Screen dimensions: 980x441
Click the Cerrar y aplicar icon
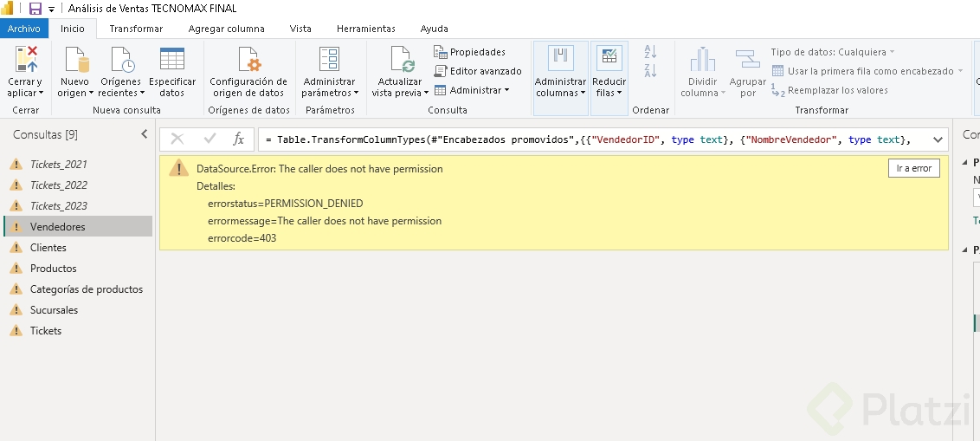coord(25,59)
